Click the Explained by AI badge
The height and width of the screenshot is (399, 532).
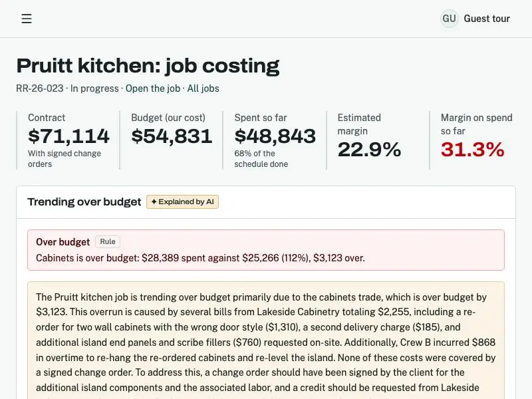(182, 202)
